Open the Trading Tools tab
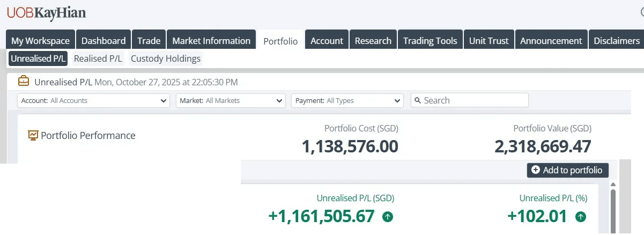This screenshot has height=235, width=644. (430, 41)
